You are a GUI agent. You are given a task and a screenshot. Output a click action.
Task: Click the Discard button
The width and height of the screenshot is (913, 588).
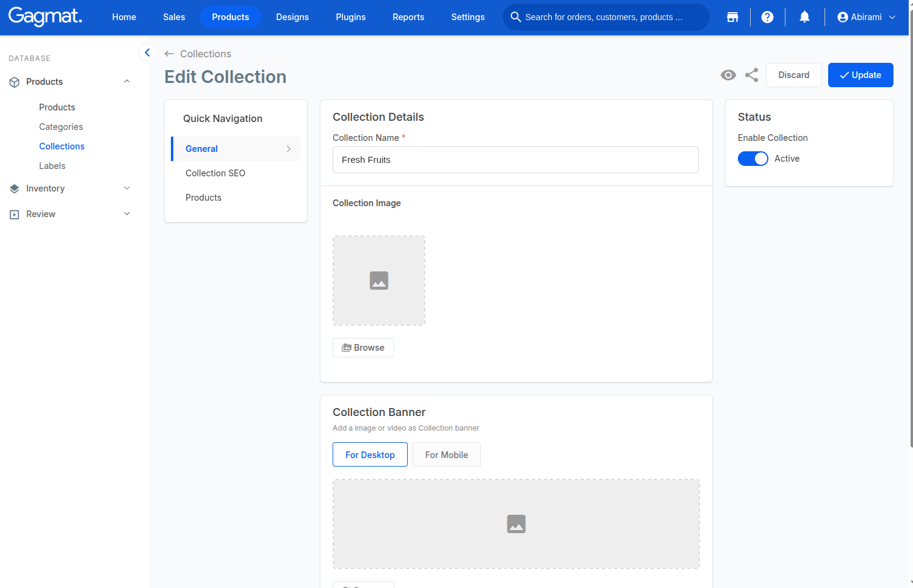click(x=794, y=75)
